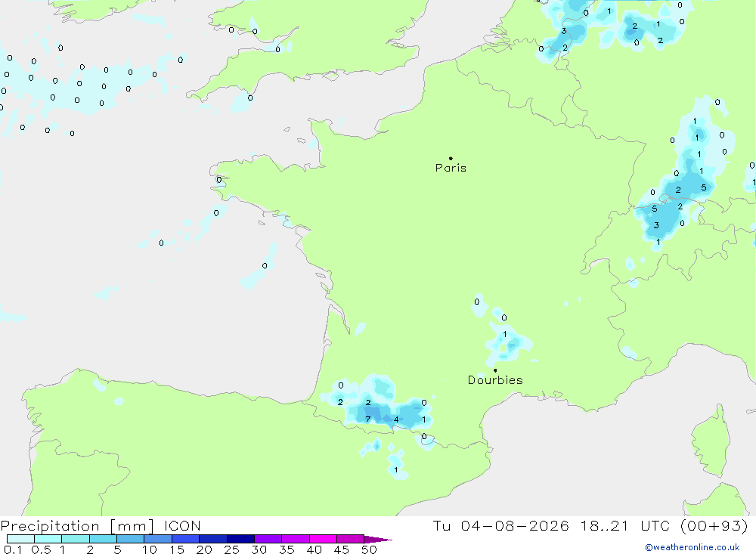
Task: Click the 0.1 mm lightest legend swatch
Action: [x=20, y=539]
